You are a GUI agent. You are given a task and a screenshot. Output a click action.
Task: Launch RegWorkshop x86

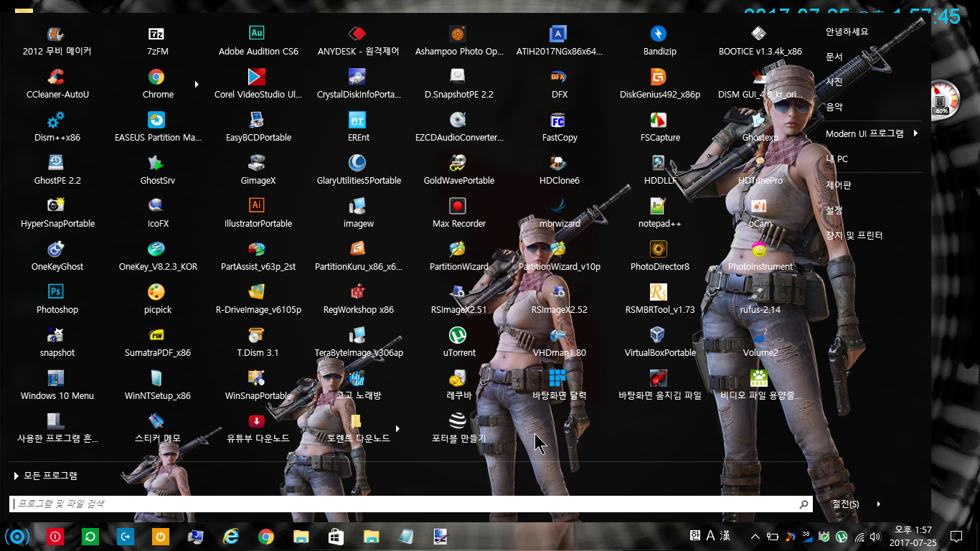tap(358, 300)
